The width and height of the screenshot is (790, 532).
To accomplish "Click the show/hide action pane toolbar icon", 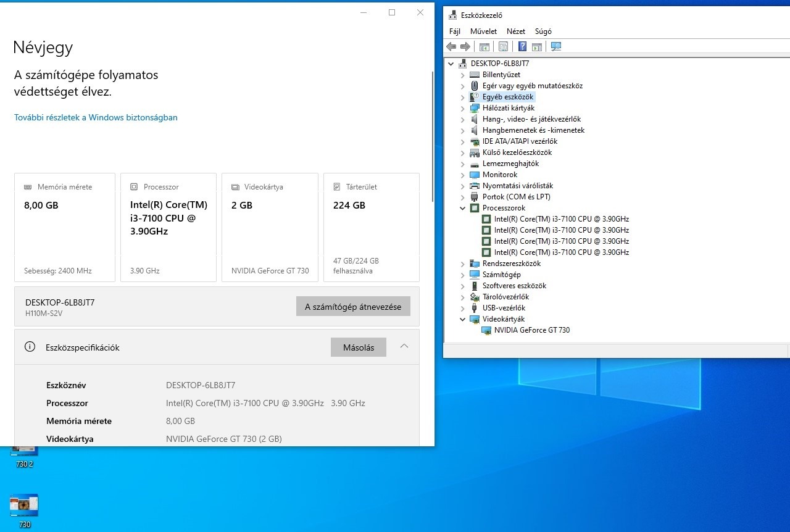I will (x=537, y=47).
